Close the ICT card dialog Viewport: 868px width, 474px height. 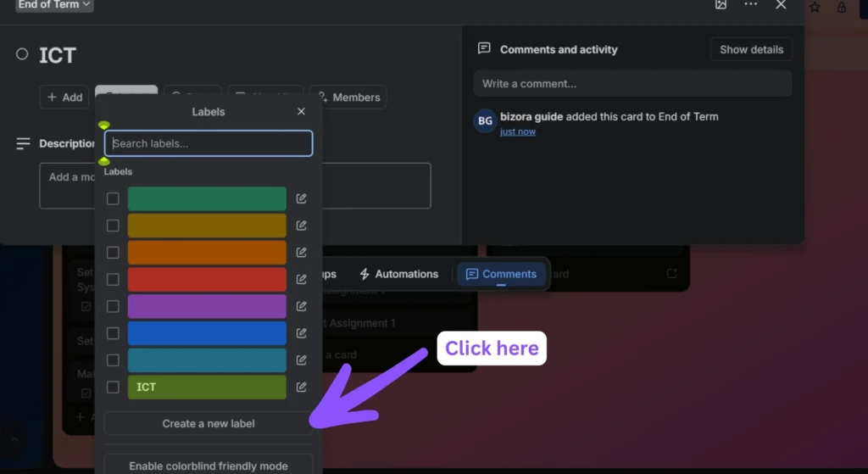[x=781, y=4]
